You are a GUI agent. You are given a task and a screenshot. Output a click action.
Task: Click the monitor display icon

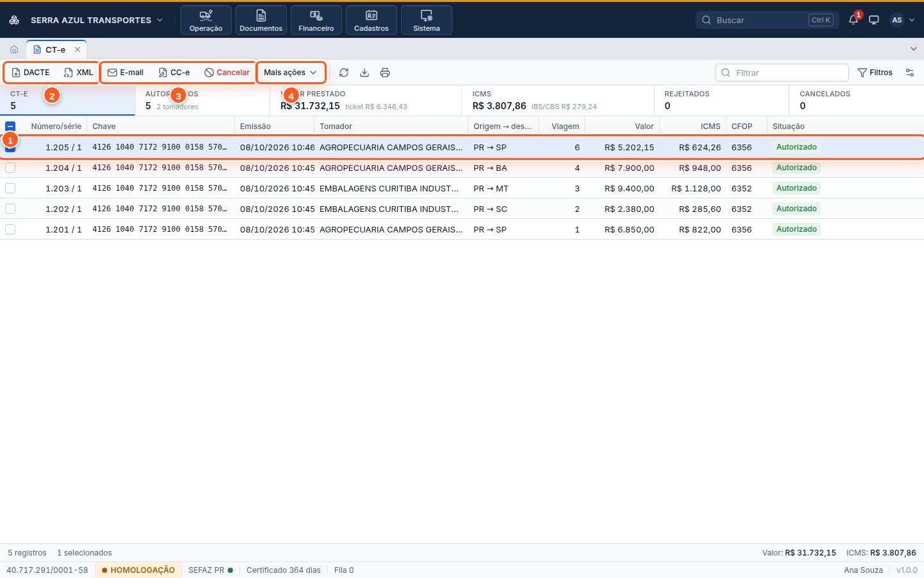click(x=874, y=20)
